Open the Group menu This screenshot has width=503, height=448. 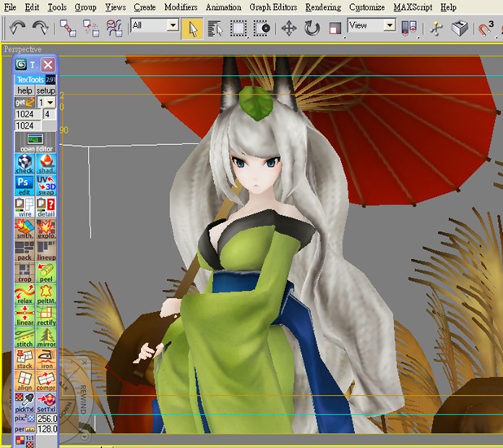click(x=85, y=7)
